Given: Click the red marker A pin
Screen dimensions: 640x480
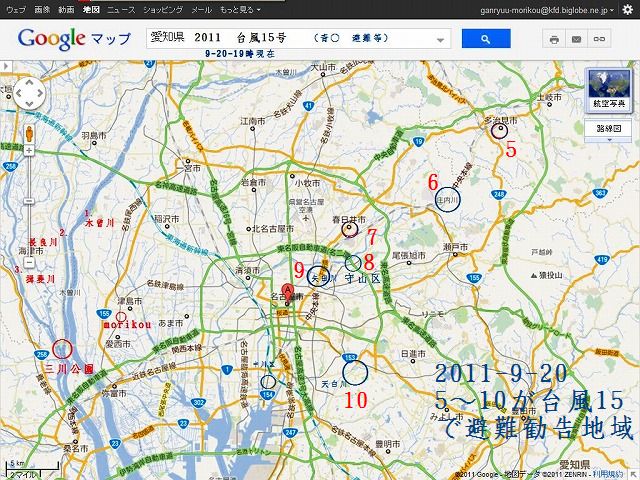Looking at the screenshot, I should click(x=288, y=293).
